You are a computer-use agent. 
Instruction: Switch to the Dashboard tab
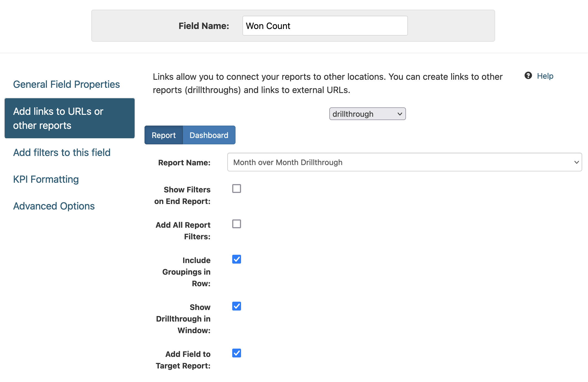pyautogui.click(x=209, y=135)
